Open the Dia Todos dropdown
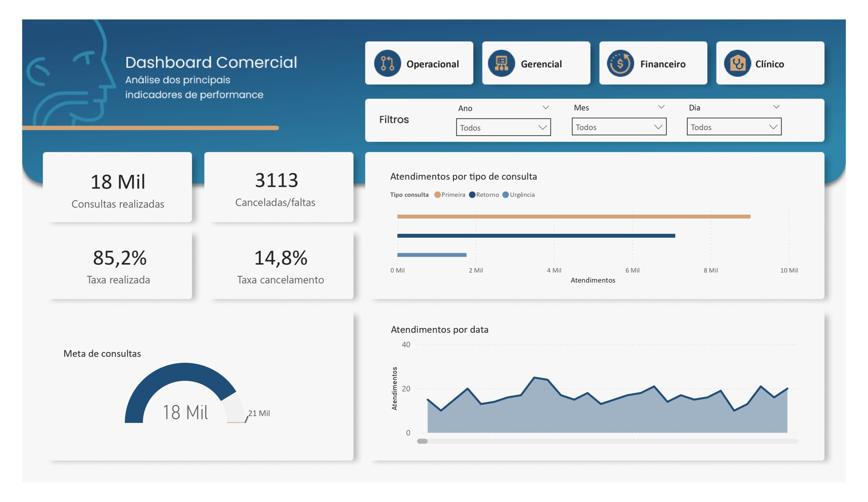 734,127
